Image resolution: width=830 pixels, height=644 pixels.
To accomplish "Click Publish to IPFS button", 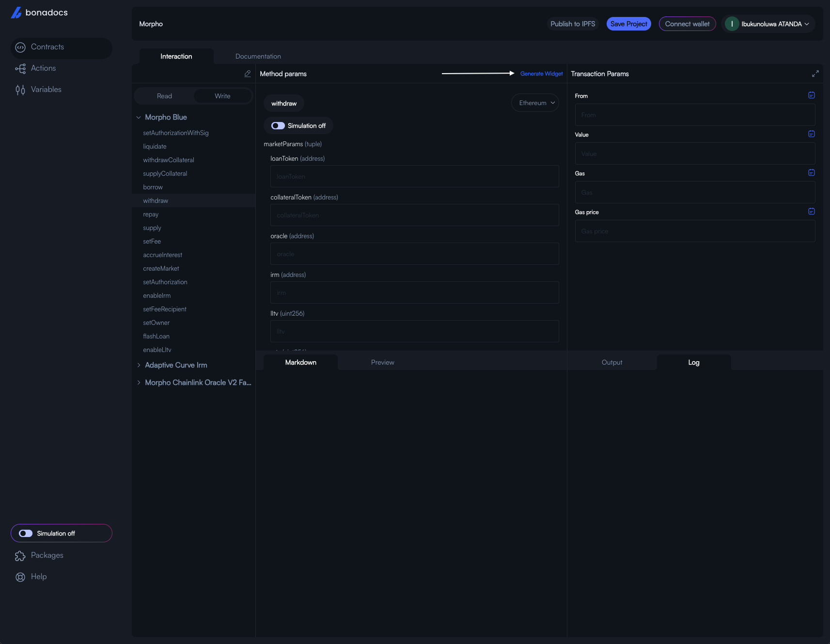I will pyautogui.click(x=573, y=24).
